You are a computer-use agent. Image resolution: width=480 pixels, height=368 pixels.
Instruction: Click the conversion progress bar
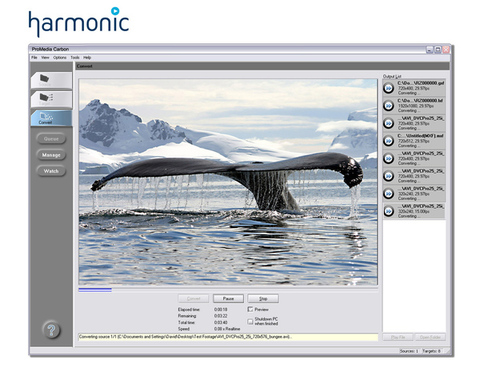point(228,290)
